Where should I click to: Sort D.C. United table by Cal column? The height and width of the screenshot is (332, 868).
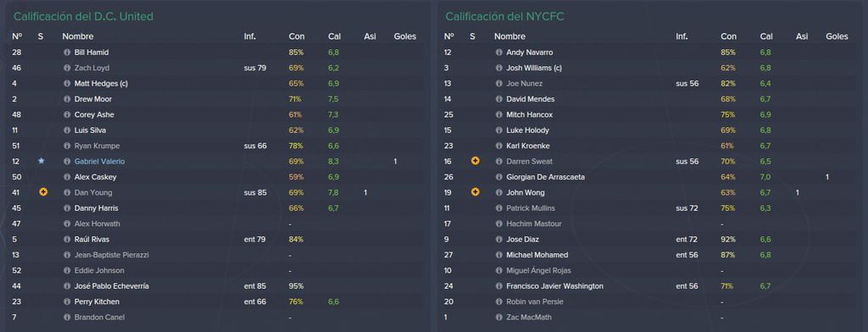[x=334, y=36]
